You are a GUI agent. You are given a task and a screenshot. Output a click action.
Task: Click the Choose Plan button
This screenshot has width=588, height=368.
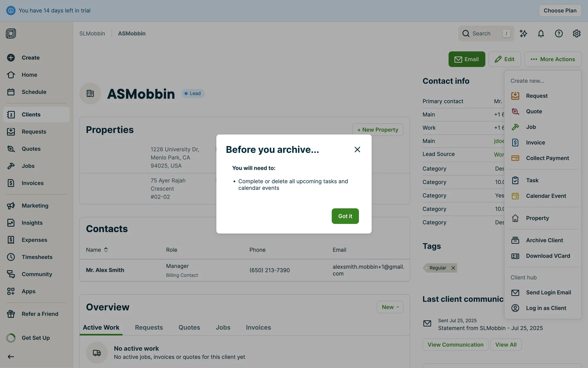pyautogui.click(x=560, y=10)
